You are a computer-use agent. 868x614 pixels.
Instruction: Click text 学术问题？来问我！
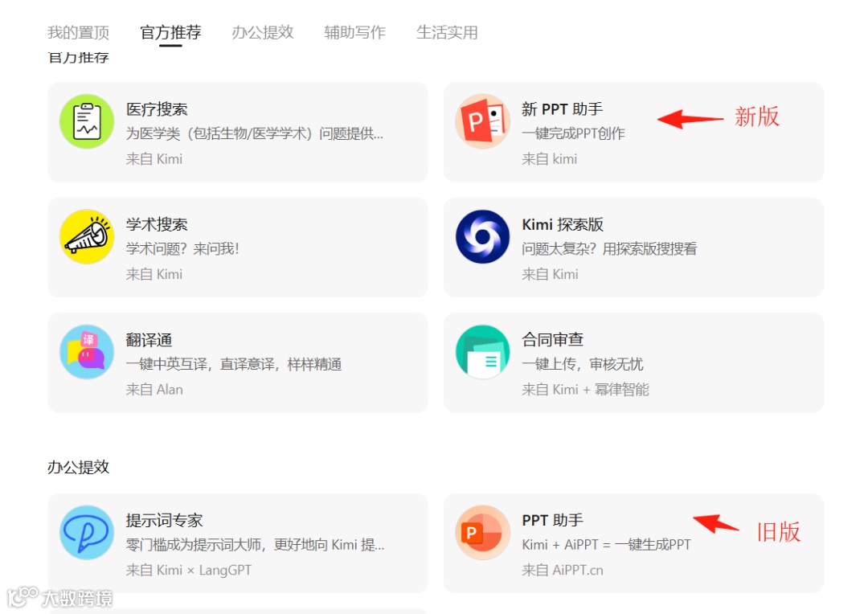(x=182, y=248)
